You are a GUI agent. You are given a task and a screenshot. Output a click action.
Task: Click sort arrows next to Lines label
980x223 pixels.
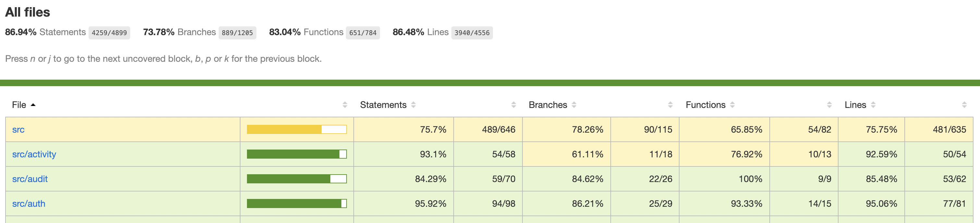(x=873, y=105)
